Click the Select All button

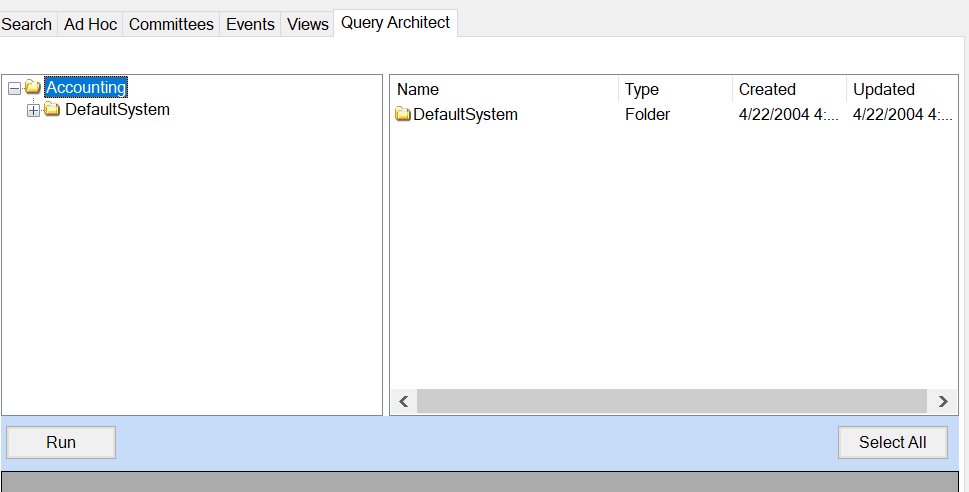[x=892, y=442]
